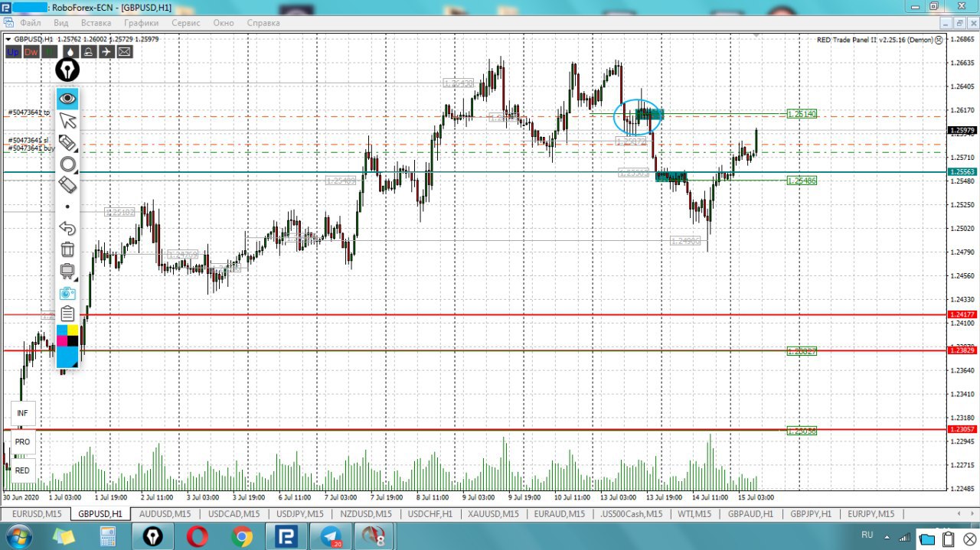Select the eraser tool

point(67,184)
